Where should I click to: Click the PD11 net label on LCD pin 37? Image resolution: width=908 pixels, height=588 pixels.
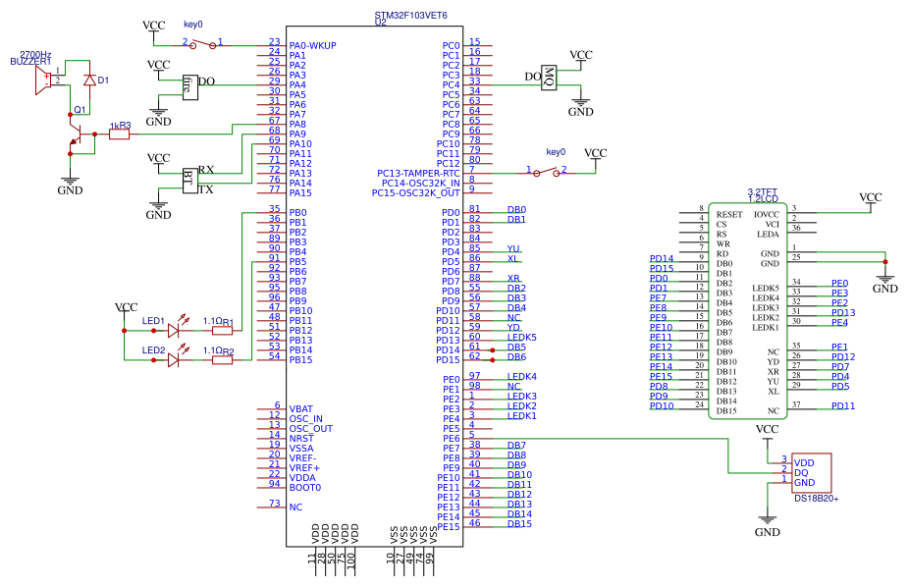843,406
